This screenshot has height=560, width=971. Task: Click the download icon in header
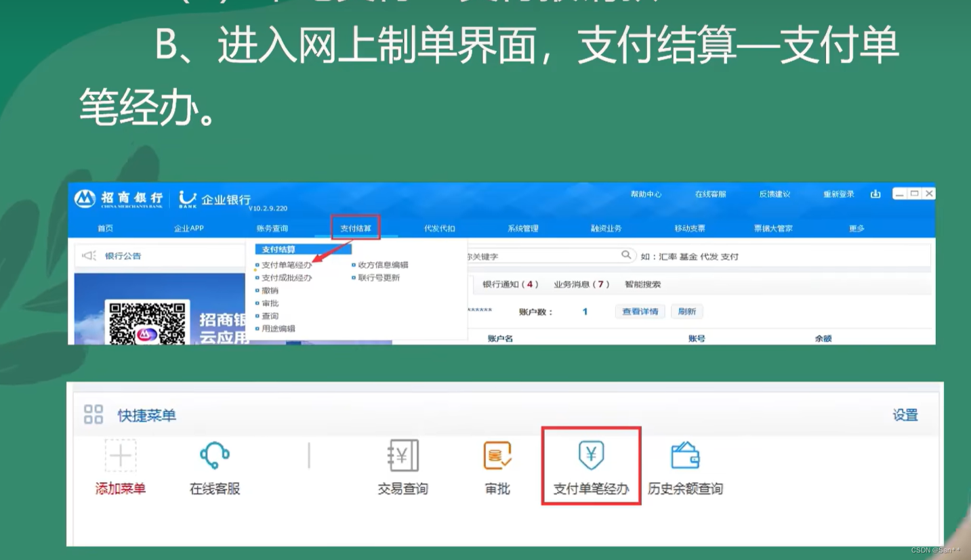(x=875, y=194)
